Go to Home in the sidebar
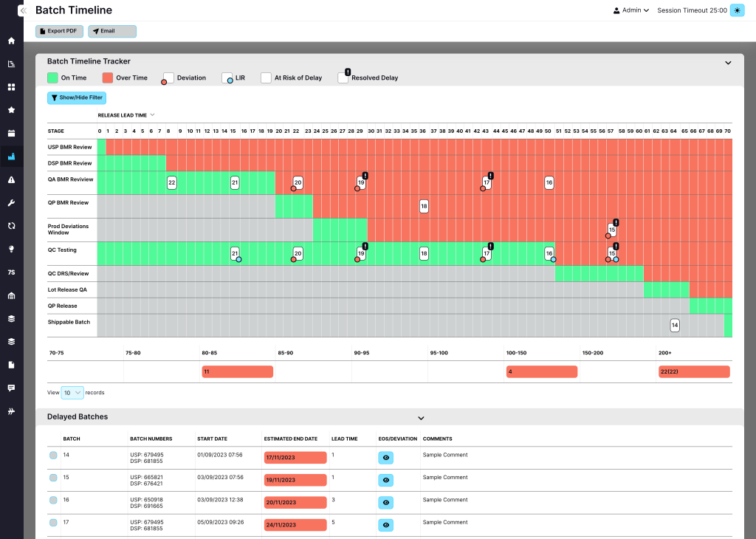Image resolution: width=756 pixels, height=539 pixels. tap(12, 41)
